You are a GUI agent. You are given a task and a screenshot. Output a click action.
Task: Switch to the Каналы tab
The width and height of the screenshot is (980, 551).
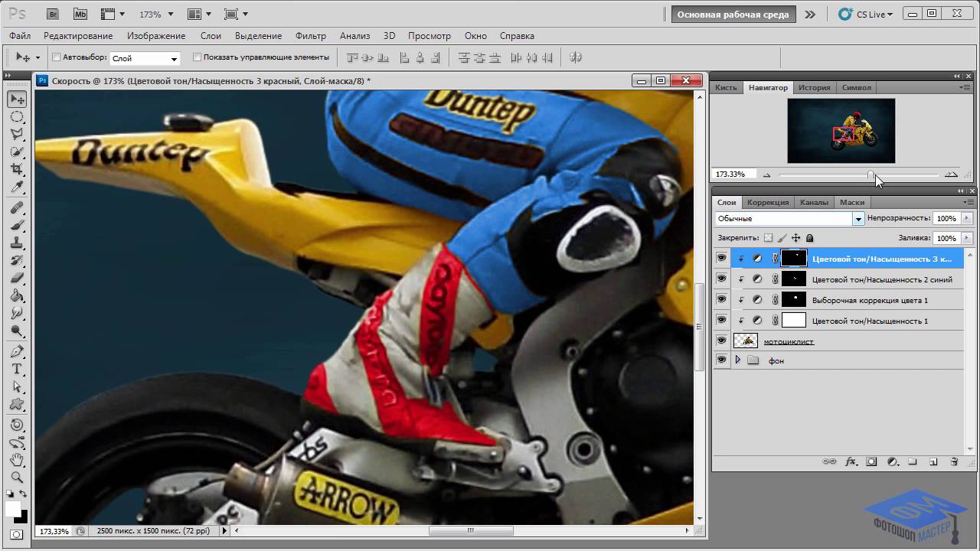click(814, 202)
